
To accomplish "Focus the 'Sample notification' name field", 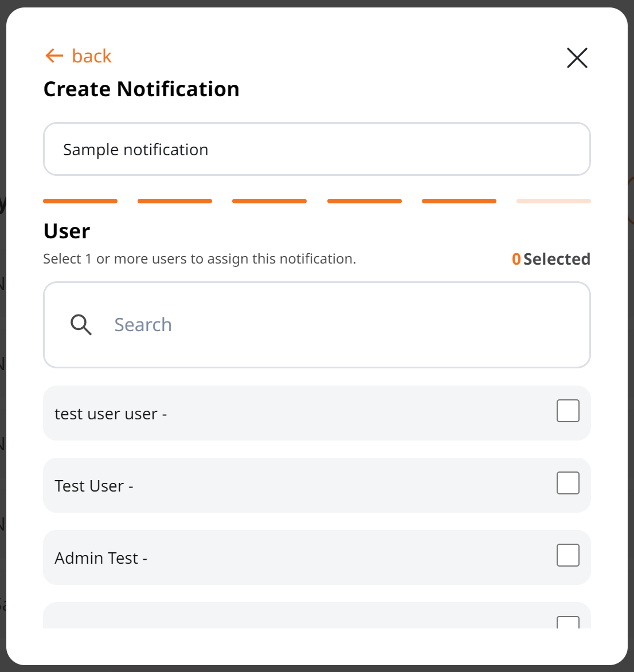I will click(x=317, y=149).
